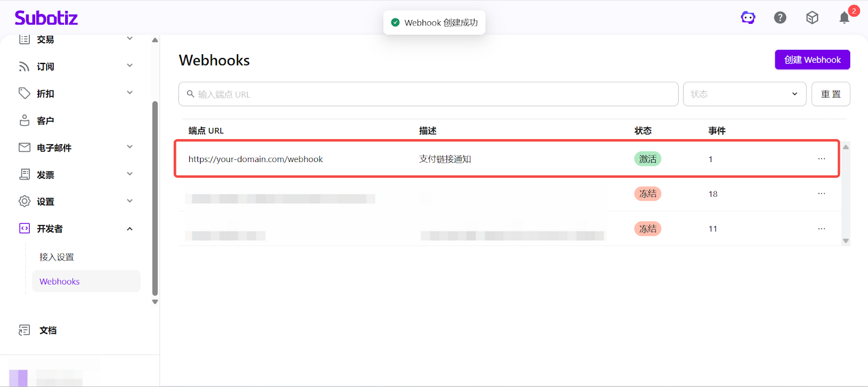Click the 文档 documentation icon

[24, 330]
